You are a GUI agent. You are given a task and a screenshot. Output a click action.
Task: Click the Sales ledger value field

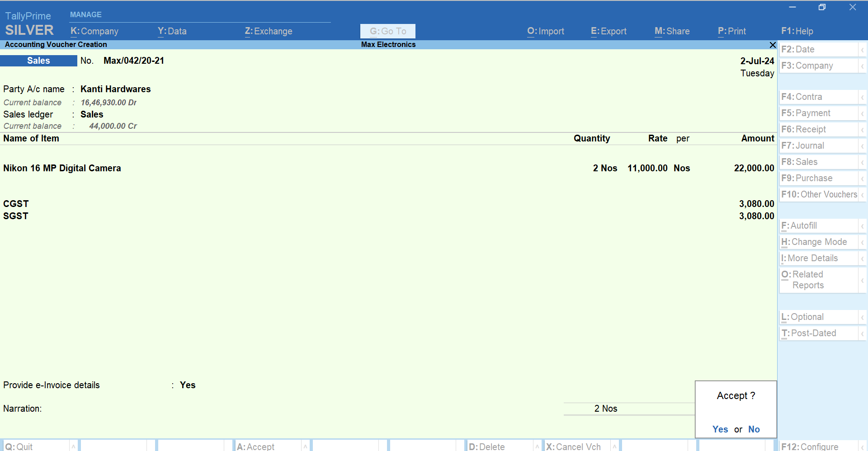pyautogui.click(x=92, y=115)
